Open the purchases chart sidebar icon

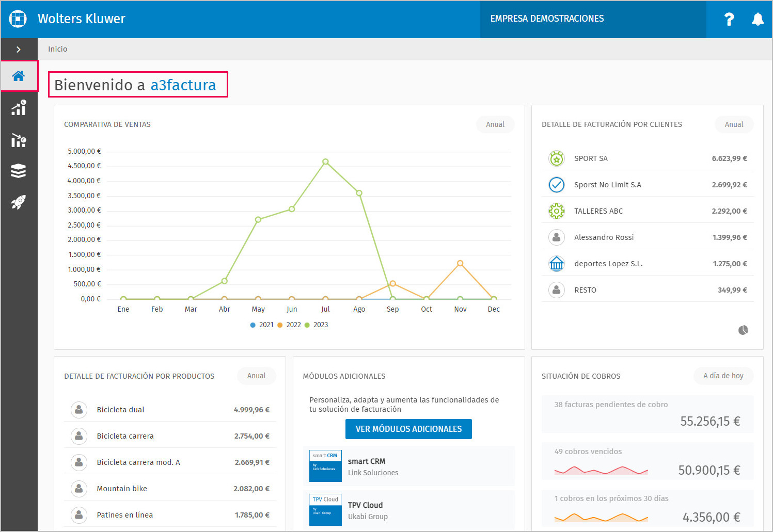click(x=19, y=140)
